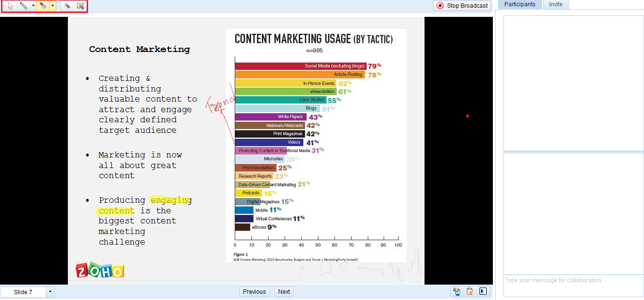This screenshot has height=300, width=644.
Task: Open the pencil tool options dropdown
Action: click(33, 6)
